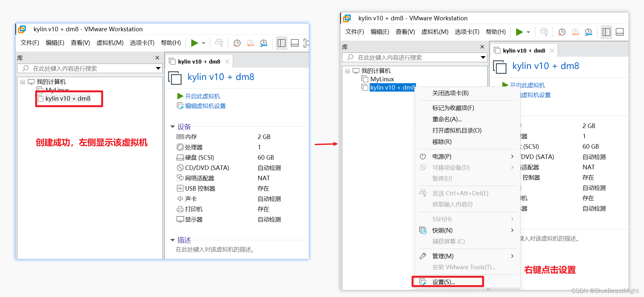Click the revert snapshot icon in left window
Screen dimensions: 644x297
pyautogui.click(x=250, y=43)
